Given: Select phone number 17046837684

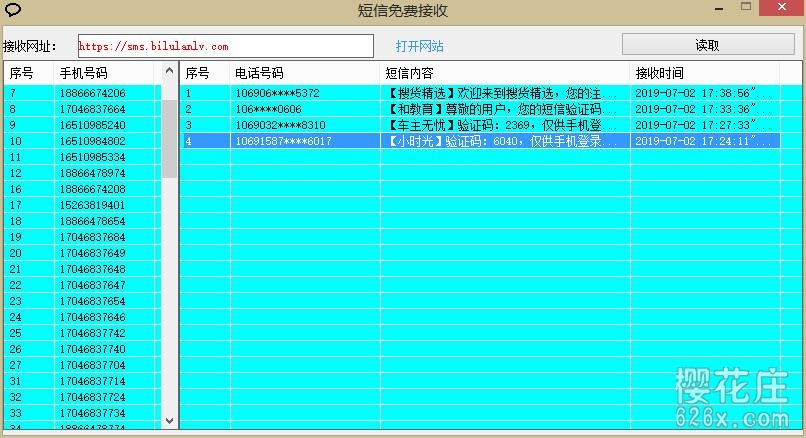Looking at the screenshot, I should click(93, 237).
